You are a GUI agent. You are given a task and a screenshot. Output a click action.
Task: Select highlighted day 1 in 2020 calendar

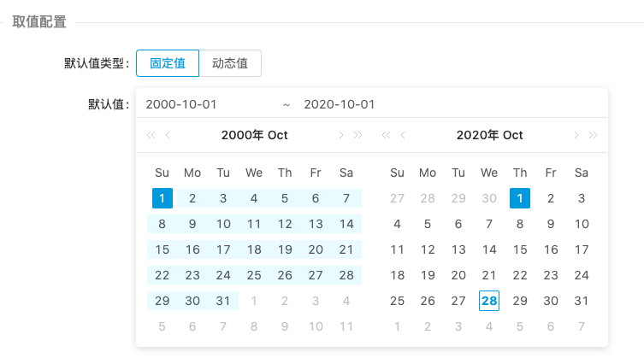(520, 198)
